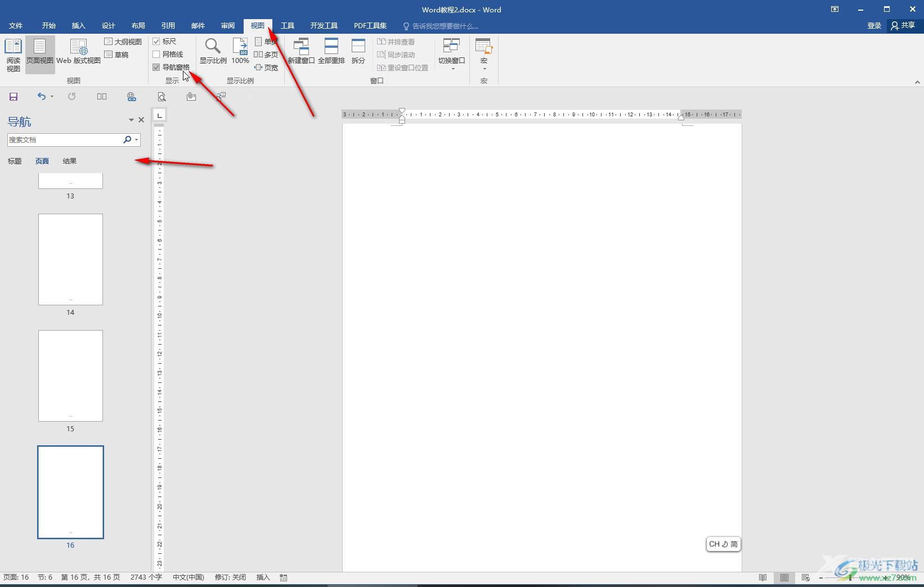Click the lightbulb Tell Me icon

[406, 26]
